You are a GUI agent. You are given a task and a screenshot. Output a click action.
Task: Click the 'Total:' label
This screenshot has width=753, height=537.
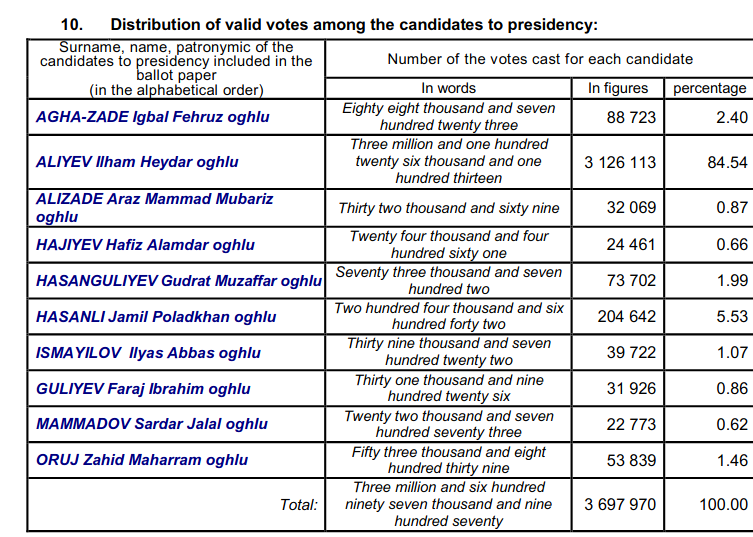coord(299,505)
